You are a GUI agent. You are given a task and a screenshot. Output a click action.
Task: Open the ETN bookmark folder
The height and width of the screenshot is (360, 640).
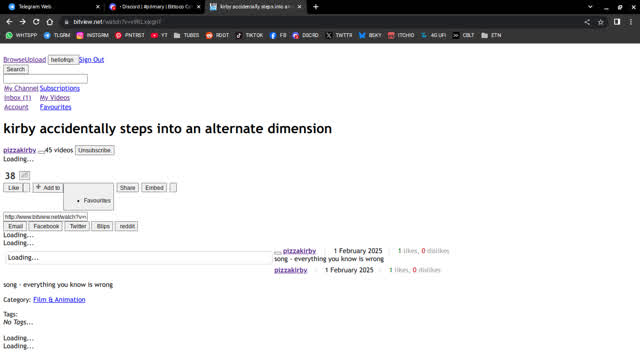[491, 36]
